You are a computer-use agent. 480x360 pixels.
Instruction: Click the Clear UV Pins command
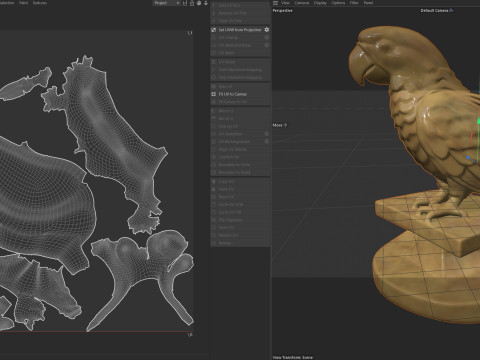point(240,21)
